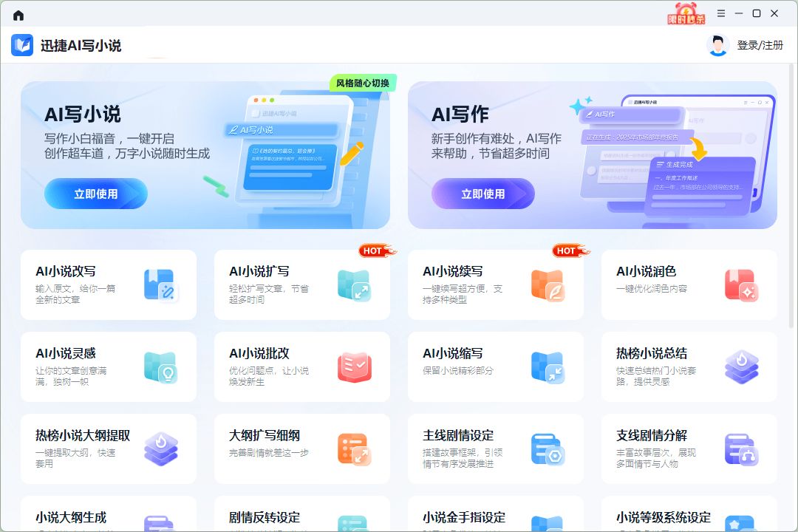Click the 小说大纲生成 card icon

(160, 523)
